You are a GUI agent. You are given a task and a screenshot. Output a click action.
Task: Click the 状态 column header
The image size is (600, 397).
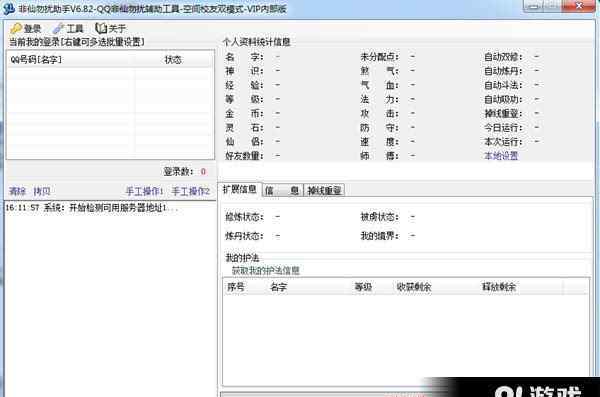(x=174, y=60)
